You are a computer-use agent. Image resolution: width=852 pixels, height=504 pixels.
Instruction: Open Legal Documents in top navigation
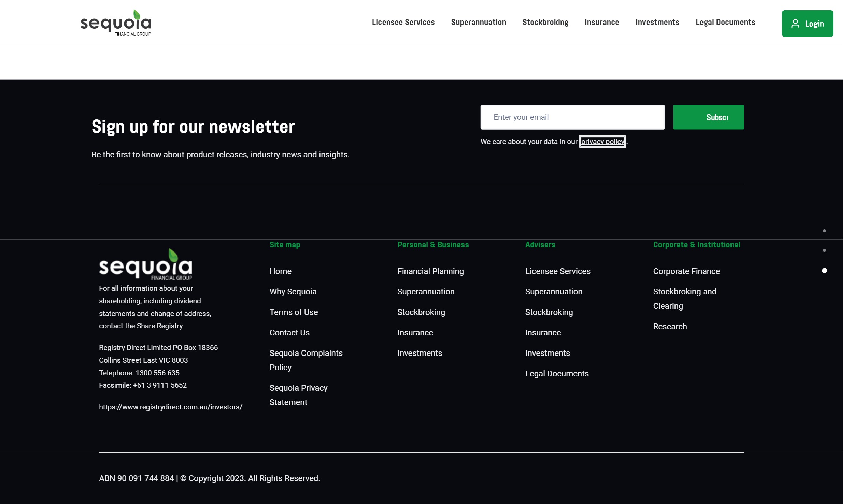(x=725, y=23)
